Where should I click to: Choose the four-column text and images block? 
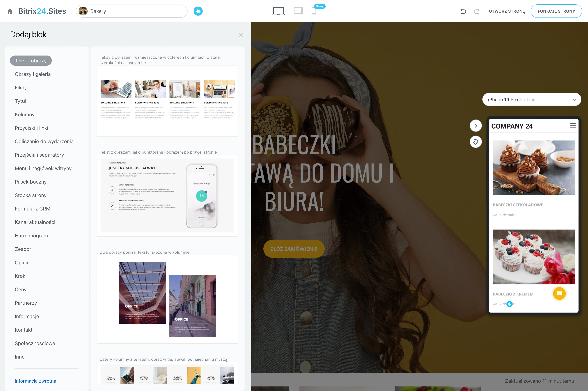167,101
